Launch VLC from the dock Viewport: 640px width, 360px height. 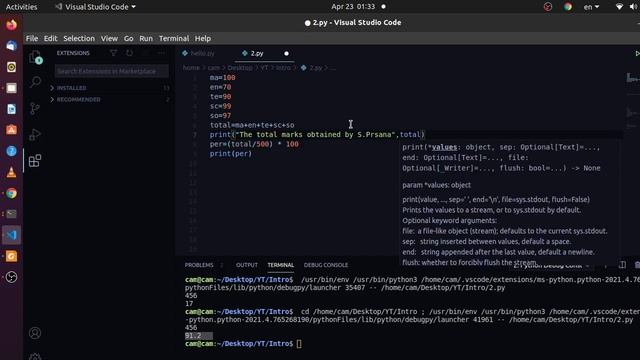coord(11,172)
